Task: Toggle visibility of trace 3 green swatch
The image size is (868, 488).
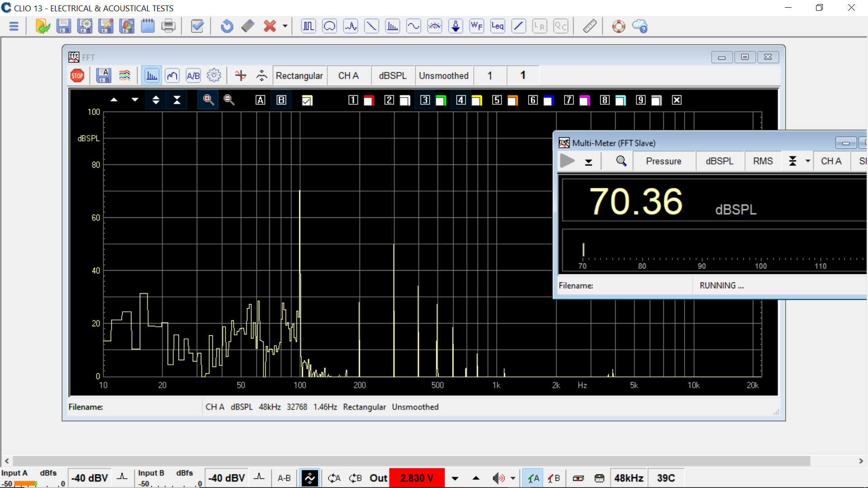Action: point(441,100)
